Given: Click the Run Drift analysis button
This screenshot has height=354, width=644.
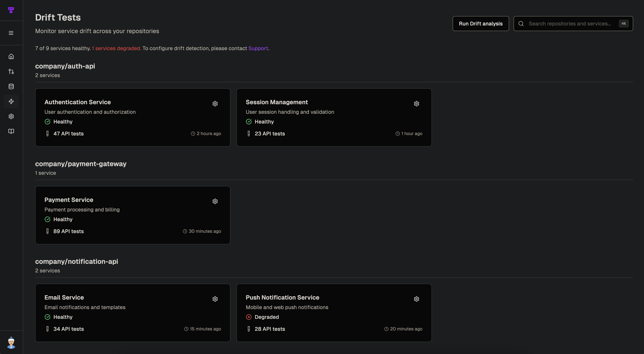Looking at the screenshot, I should (480, 23).
